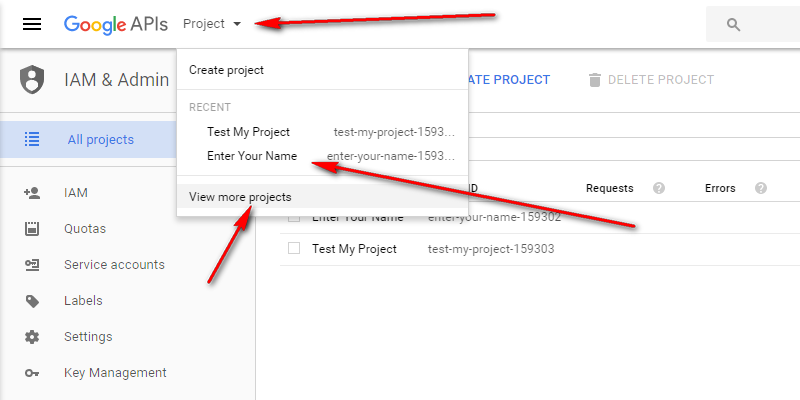
Task: Choose Create project from dropdown menu
Action: coord(226,70)
